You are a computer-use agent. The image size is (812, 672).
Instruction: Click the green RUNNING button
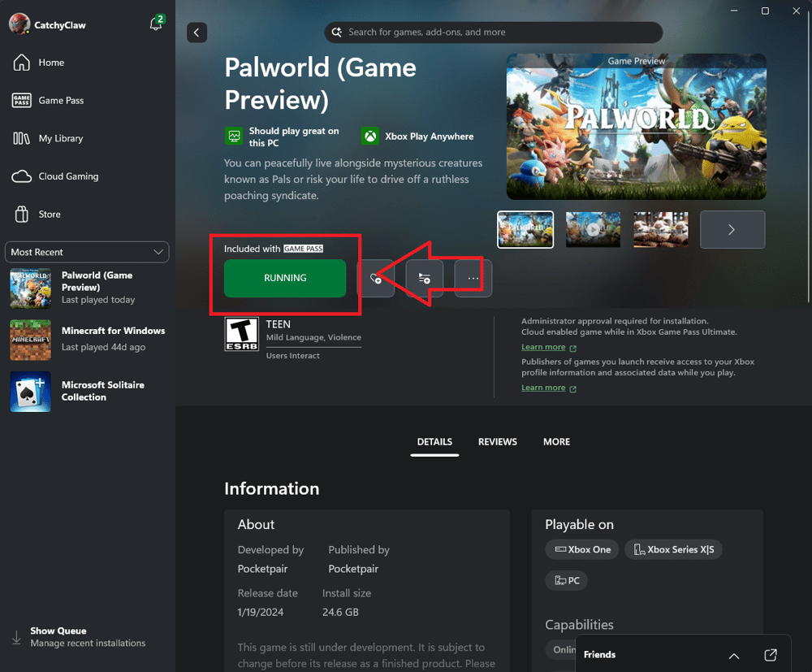click(285, 278)
